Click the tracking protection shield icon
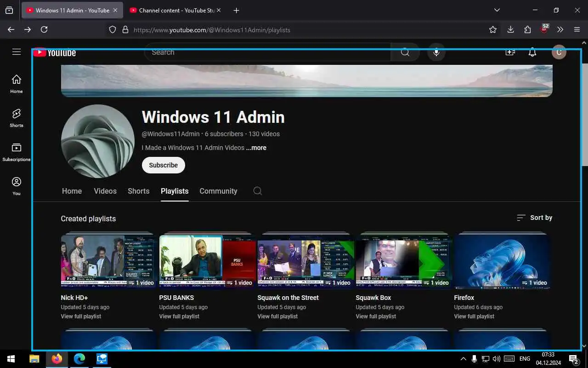The image size is (588, 368). (x=113, y=29)
